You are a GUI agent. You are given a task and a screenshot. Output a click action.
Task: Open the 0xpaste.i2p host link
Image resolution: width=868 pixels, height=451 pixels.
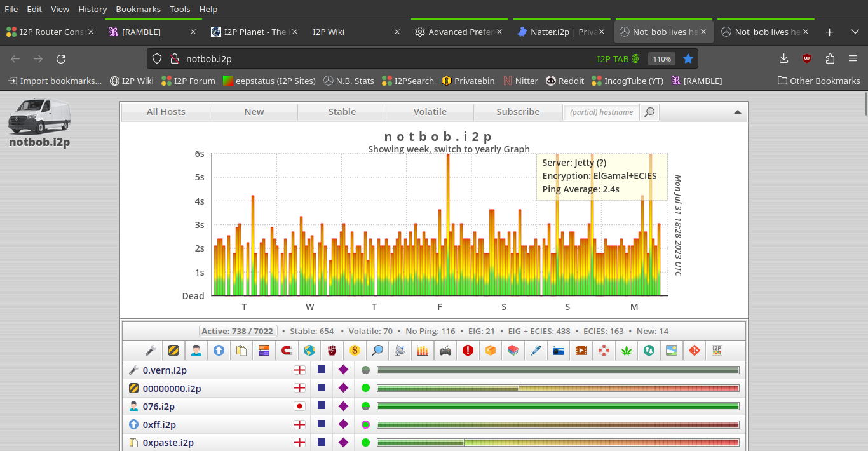168,443
